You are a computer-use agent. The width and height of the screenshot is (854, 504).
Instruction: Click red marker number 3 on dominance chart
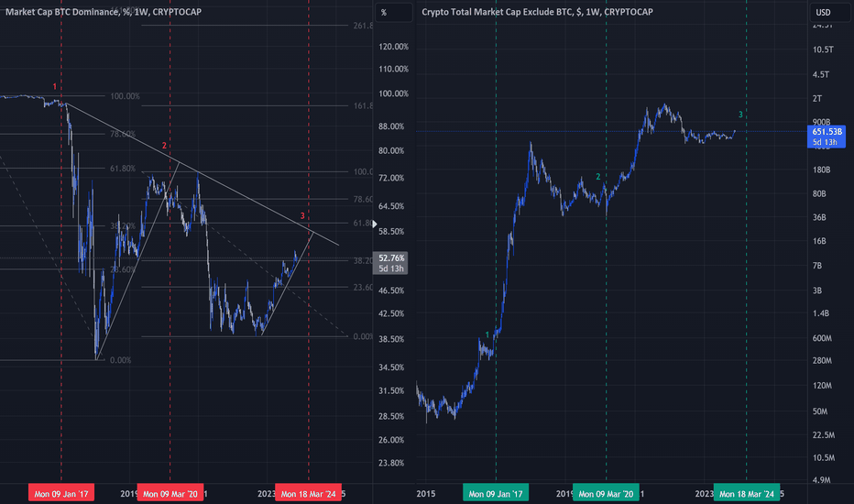(x=302, y=216)
